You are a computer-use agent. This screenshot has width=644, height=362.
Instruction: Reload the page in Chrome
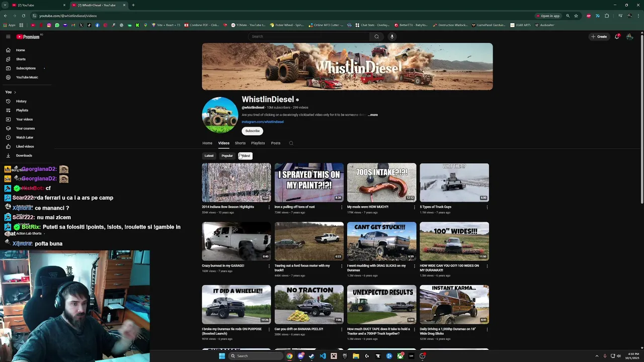[x=23, y=16]
